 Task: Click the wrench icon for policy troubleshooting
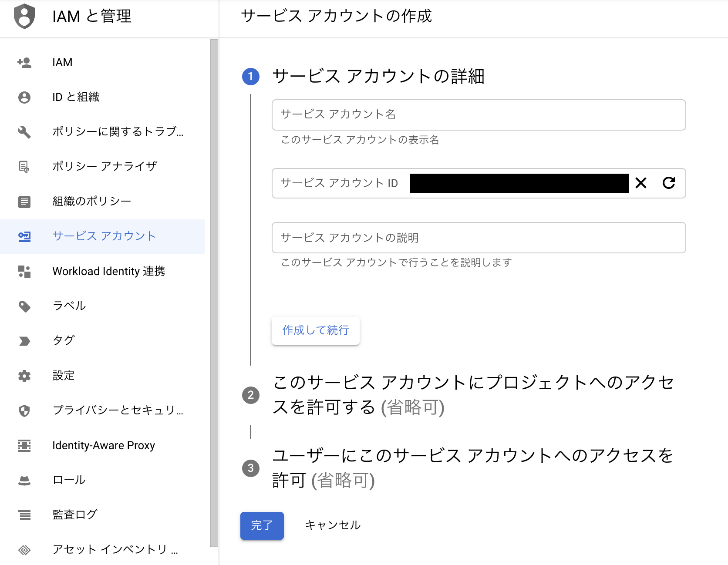point(24,132)
